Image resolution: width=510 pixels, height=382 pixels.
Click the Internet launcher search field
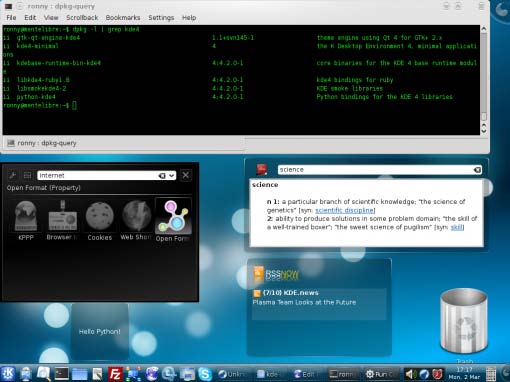coord(106,175)
